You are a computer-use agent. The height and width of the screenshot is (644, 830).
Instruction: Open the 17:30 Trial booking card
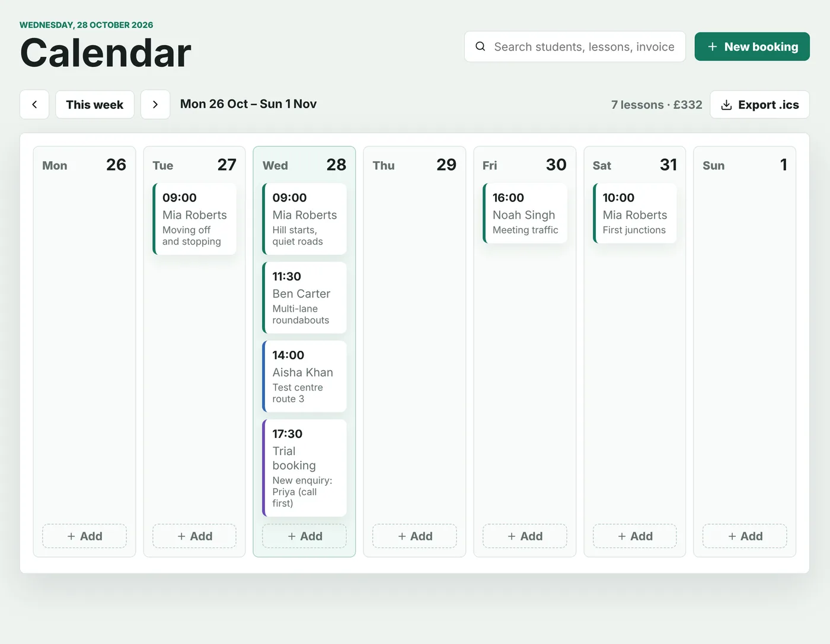(x=305, y=468)
